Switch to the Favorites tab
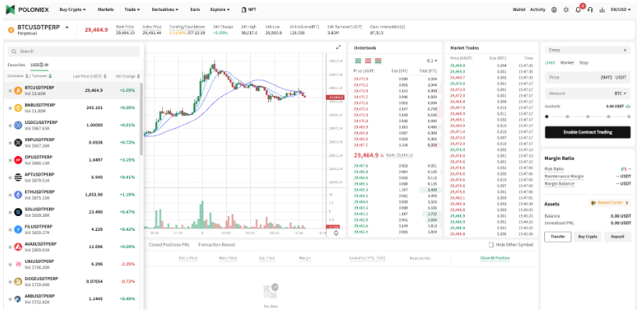Image resolution: width=644 pixels, height=312 pixels. click(x=16, y=65)
